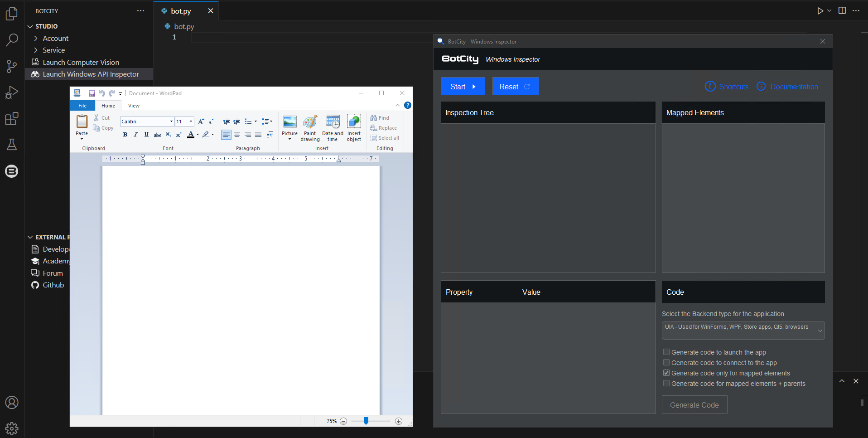Open the Testing beaker view

(12, 145)
